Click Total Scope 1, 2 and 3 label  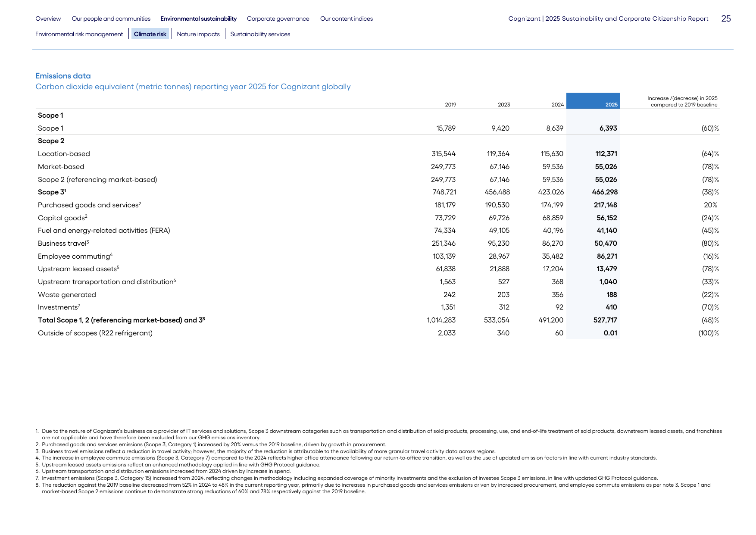pos(121,320)
